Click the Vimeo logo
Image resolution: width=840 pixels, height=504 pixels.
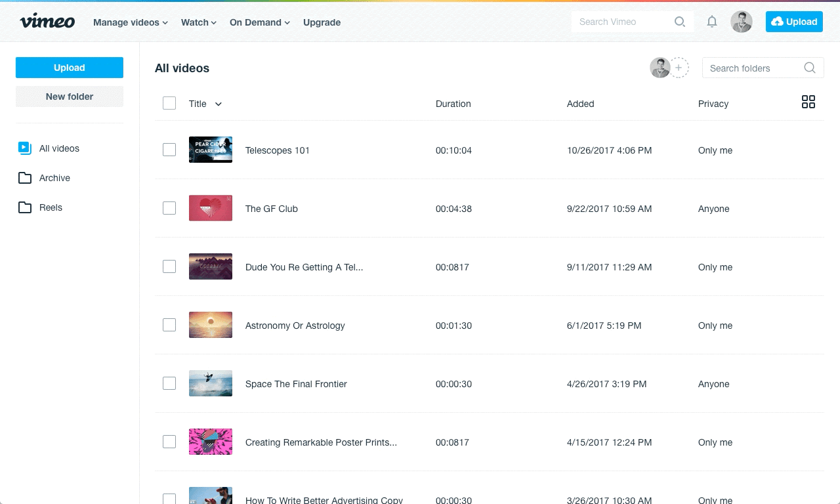pos(47,22)
